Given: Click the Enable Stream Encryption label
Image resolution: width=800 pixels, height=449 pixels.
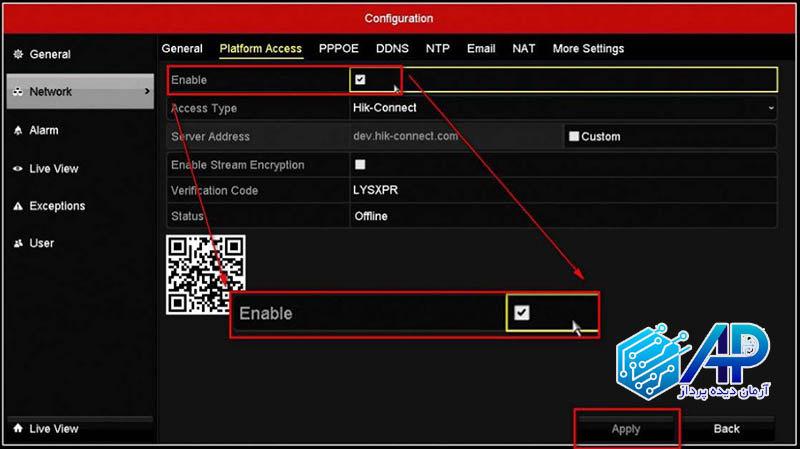Looking at the screenshot, I should coord(238,165).
